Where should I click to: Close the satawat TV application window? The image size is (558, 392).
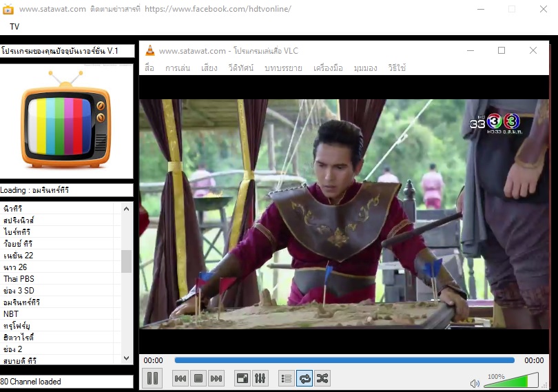pos(544,9)
